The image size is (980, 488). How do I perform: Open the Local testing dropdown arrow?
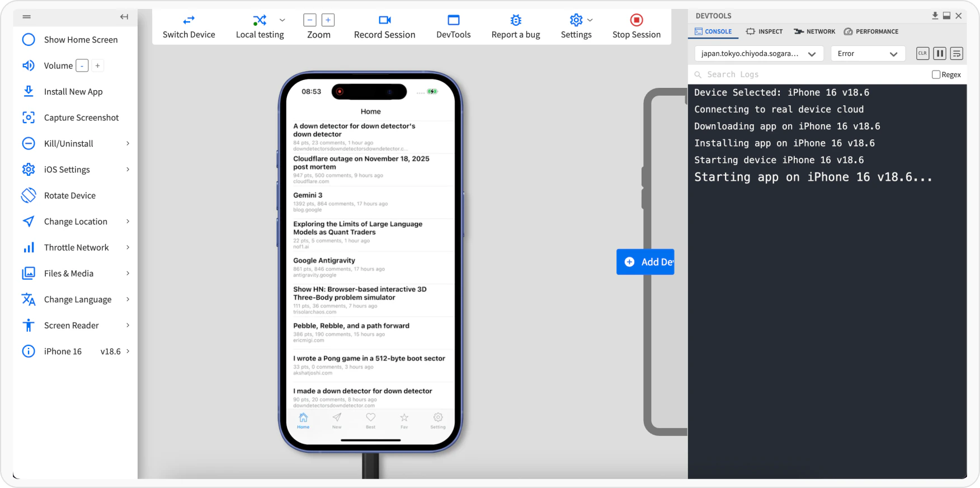pyautogui.click(x=282, y=20)
